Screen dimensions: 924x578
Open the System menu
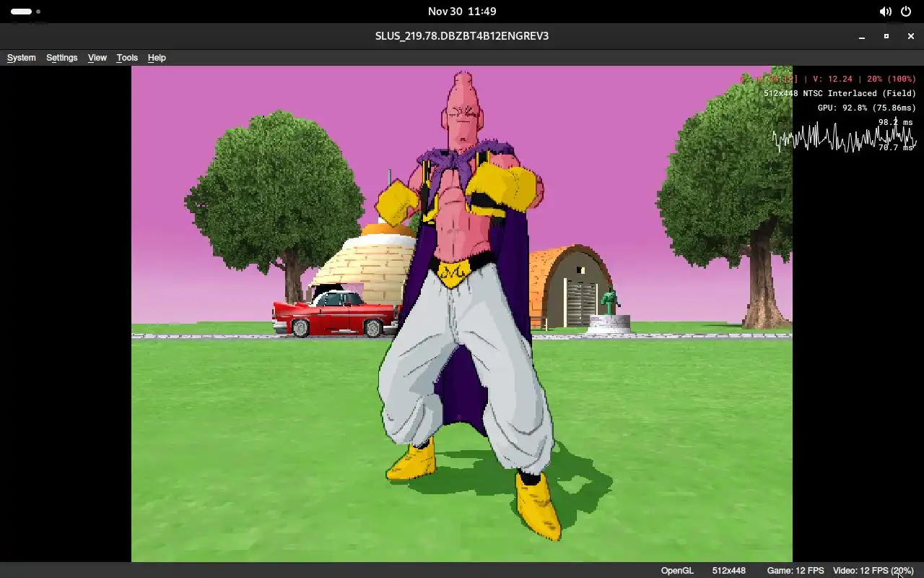[x=21, y=58]
